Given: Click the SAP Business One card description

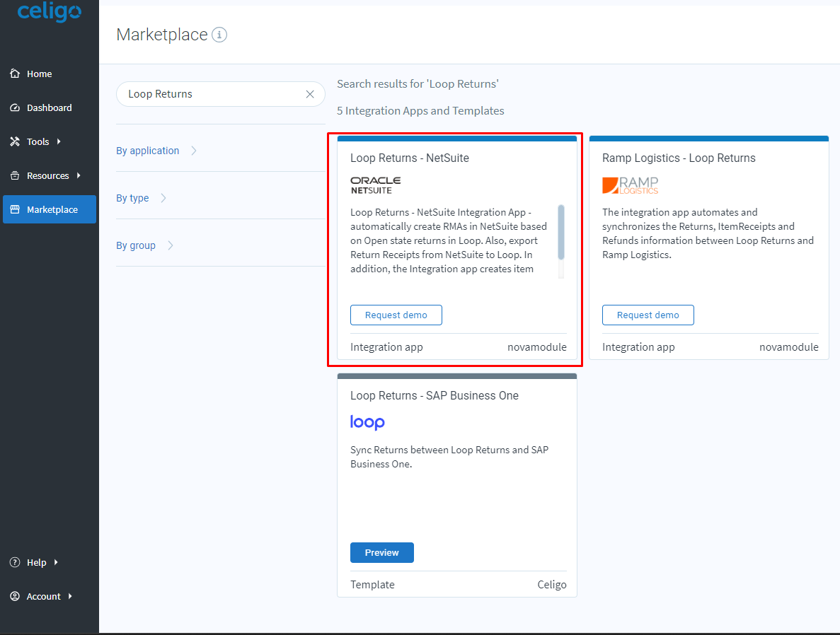Looking at the screenshot, I should (x=449, y=457).
